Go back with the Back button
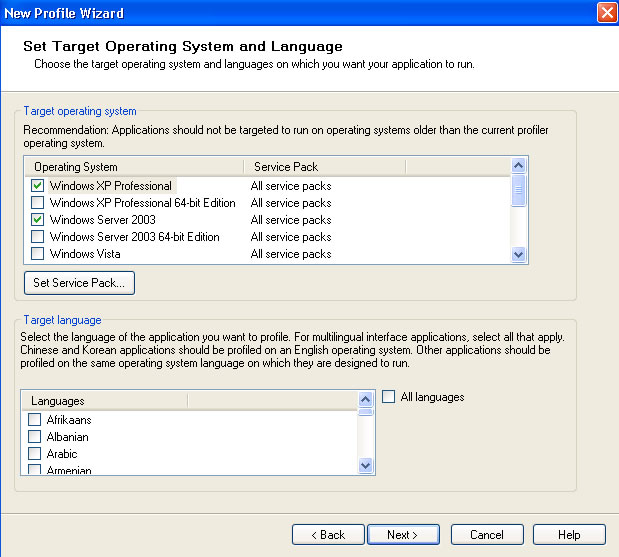The height and width of the screenshot is (557, 619). 328,534
